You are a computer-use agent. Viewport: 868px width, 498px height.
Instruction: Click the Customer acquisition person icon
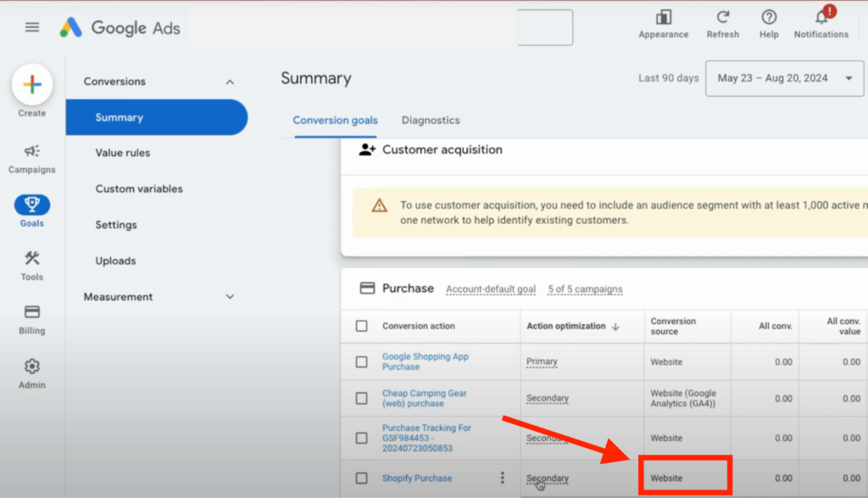pyautogui.click(x=367, y=149)
